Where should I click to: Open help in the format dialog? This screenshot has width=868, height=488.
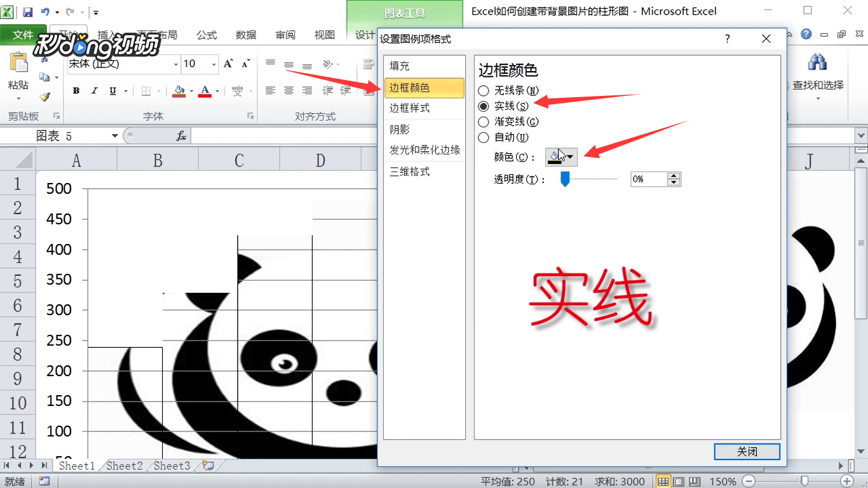[x=728, y=39]
